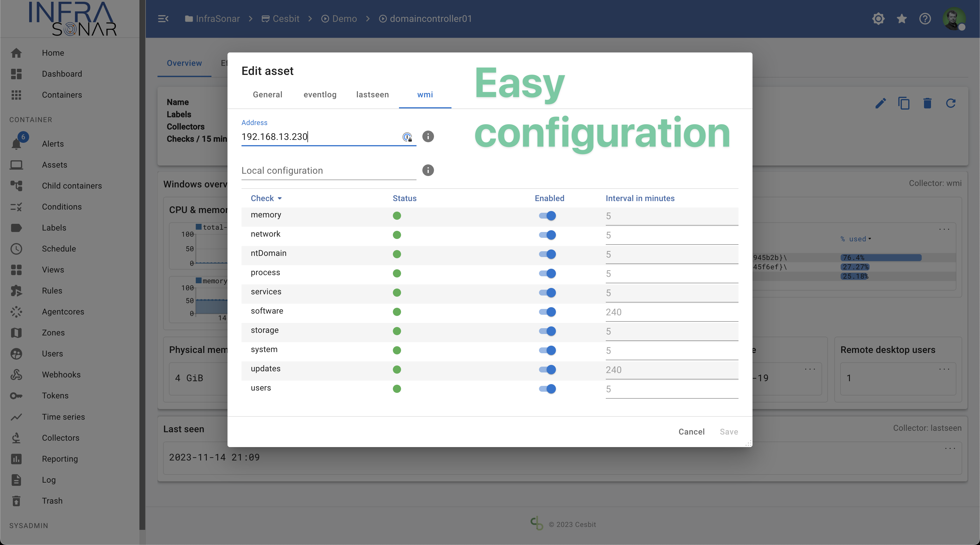The width and height of the screenshot is (980, 545).
Task: Open Users in sidebar
Action: click(52, 354)
